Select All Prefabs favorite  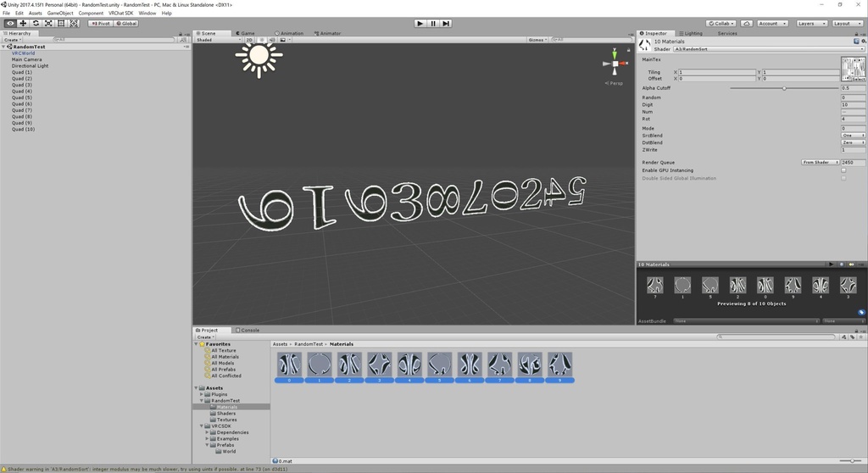223,370
